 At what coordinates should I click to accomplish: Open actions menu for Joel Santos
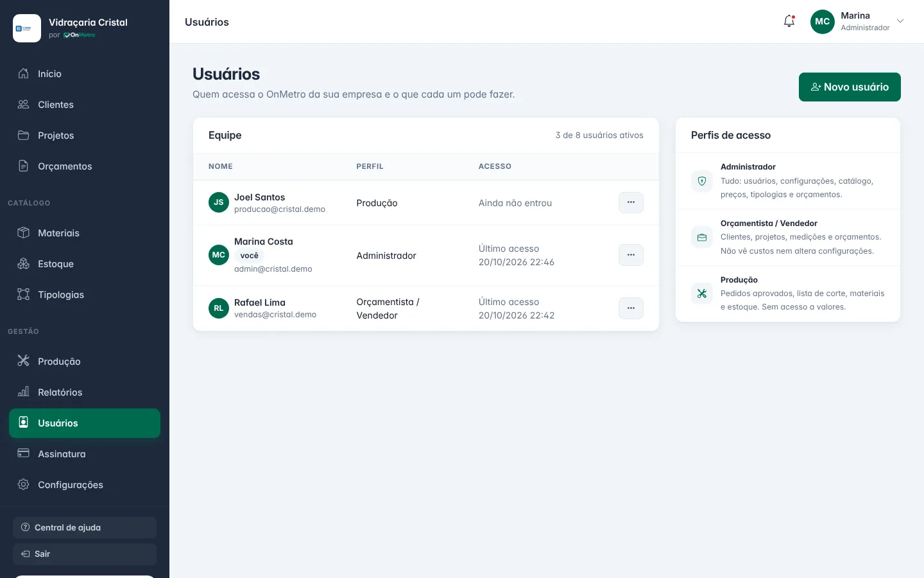[631, 202]
